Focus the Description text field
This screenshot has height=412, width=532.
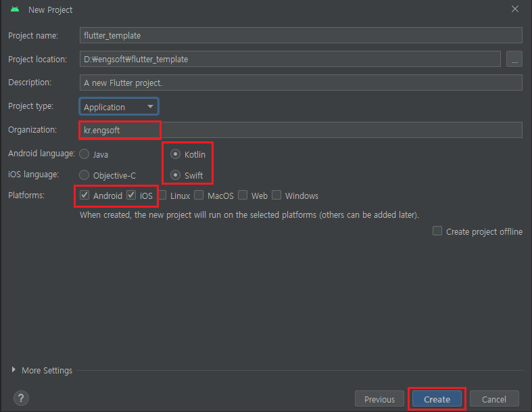(x=301, y=83)
